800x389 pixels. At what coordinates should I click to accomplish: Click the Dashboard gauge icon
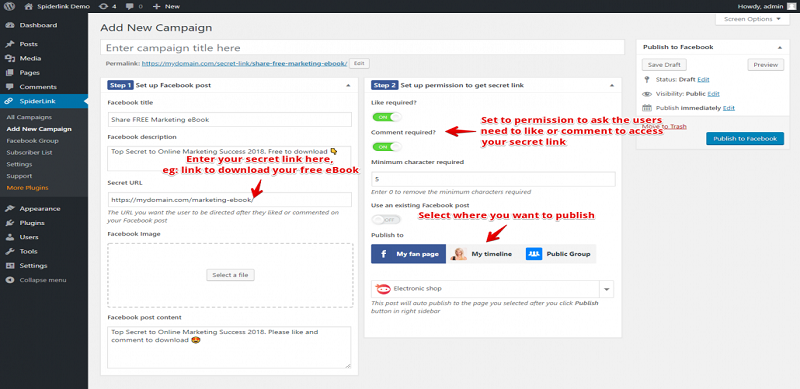tap(10, 25)
